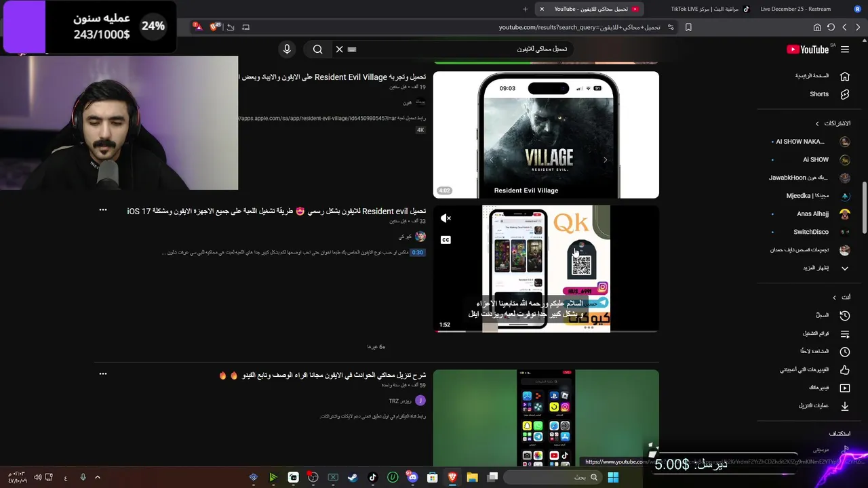
Task: Next chevron on Resident Evil Village thumbnail
Action: pyautogui.click(x=605, y=160)
